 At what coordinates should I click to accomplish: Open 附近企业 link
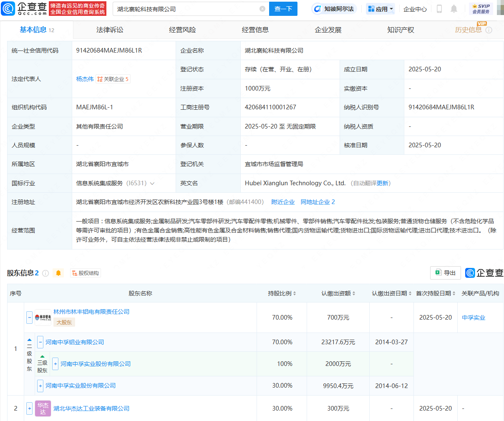tap(283, 202)
